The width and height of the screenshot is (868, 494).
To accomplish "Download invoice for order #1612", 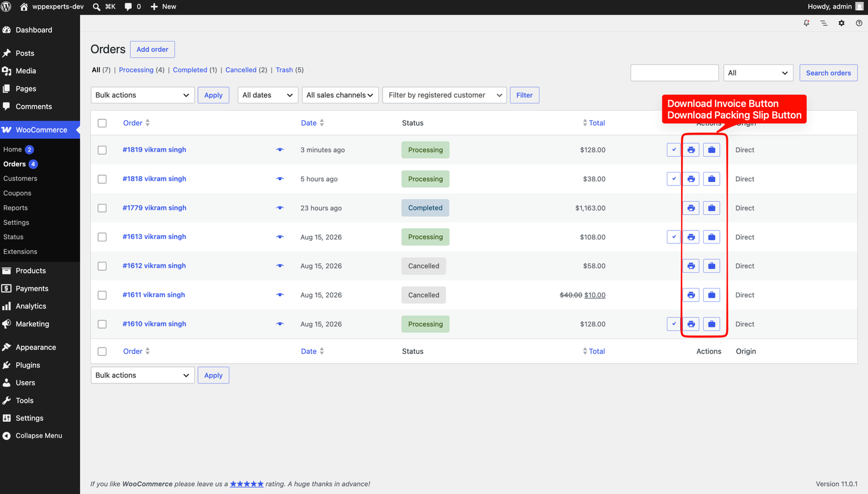I will coord(691,266).
